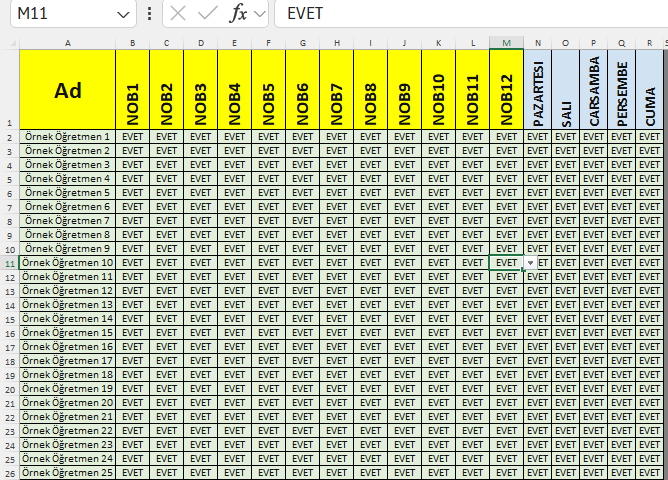Select the cell Örnek Öğretmen 25
Image resolution: width=668 pixels, height=480 pixels.
pos(67,473)
